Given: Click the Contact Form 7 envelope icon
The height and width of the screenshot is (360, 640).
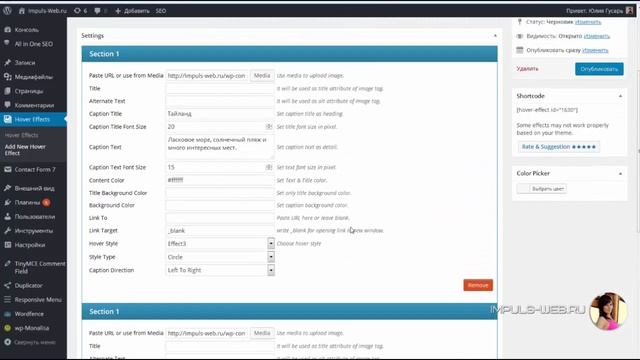Looking at the screenshot, I should tap(7, 169).
